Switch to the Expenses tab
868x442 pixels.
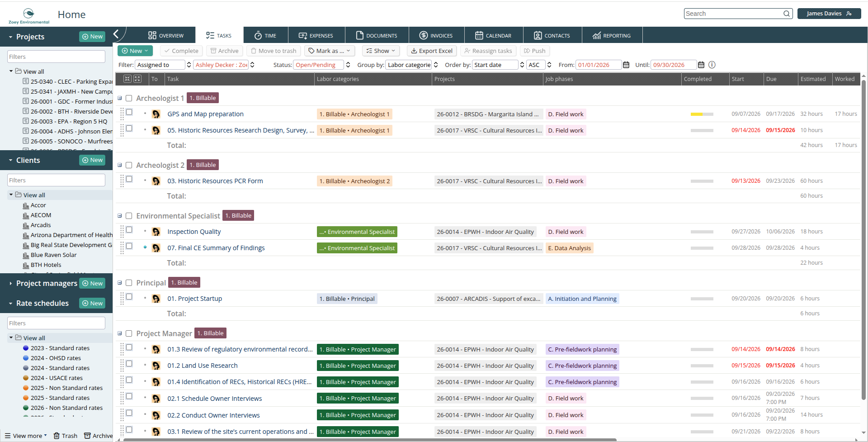(316, 35)
